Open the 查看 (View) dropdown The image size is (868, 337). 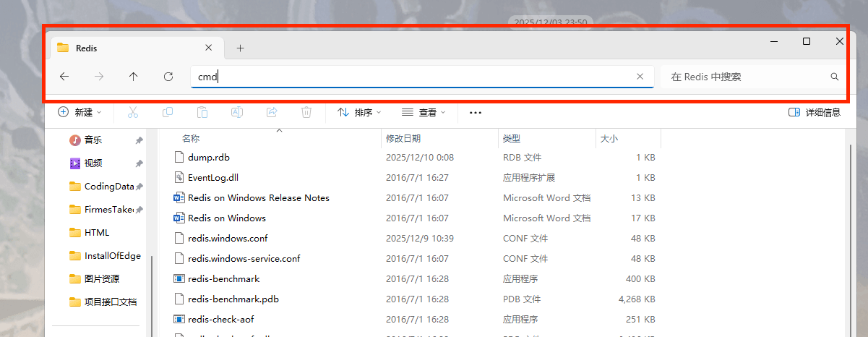pyautogui.click(x=424, y=112)
